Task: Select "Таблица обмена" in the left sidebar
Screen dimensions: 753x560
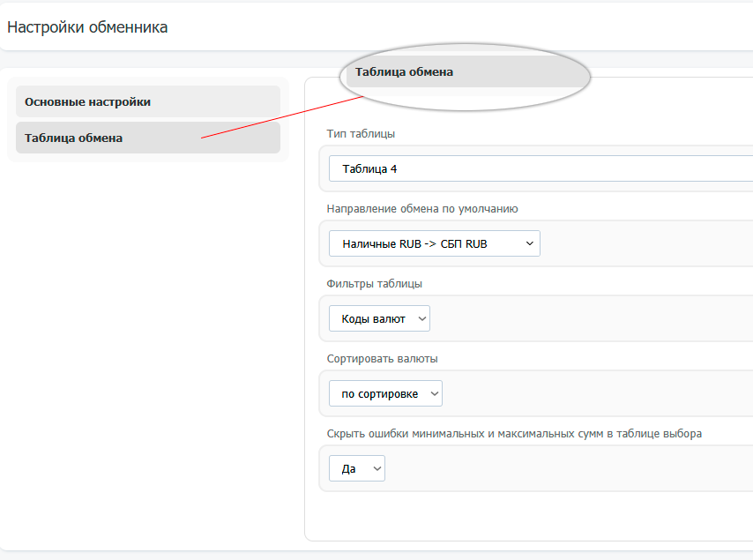Action: 147,138
